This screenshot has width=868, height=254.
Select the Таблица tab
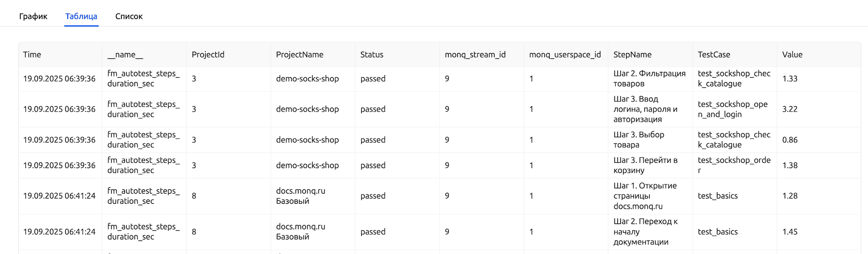(x=81, y=16)
